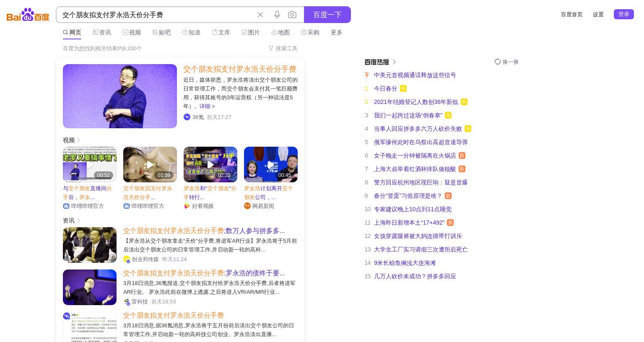Click the 登录 button
The image size is (644, 342).
coord(624,14)
